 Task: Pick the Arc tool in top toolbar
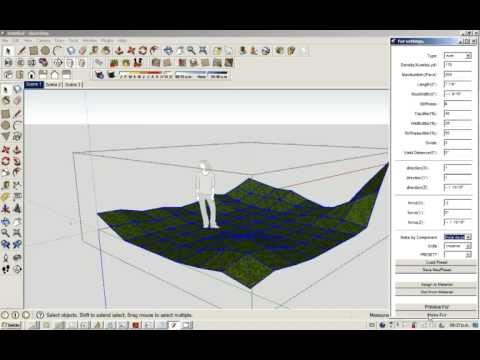coord(58,51)
